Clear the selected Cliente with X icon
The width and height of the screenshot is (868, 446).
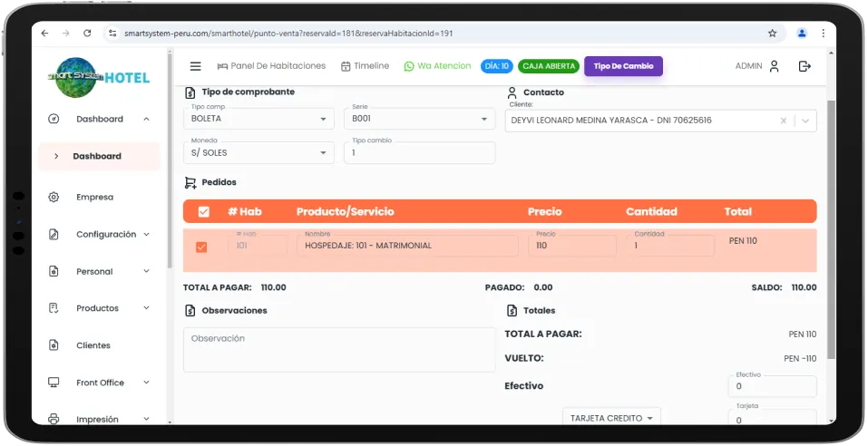784,121
